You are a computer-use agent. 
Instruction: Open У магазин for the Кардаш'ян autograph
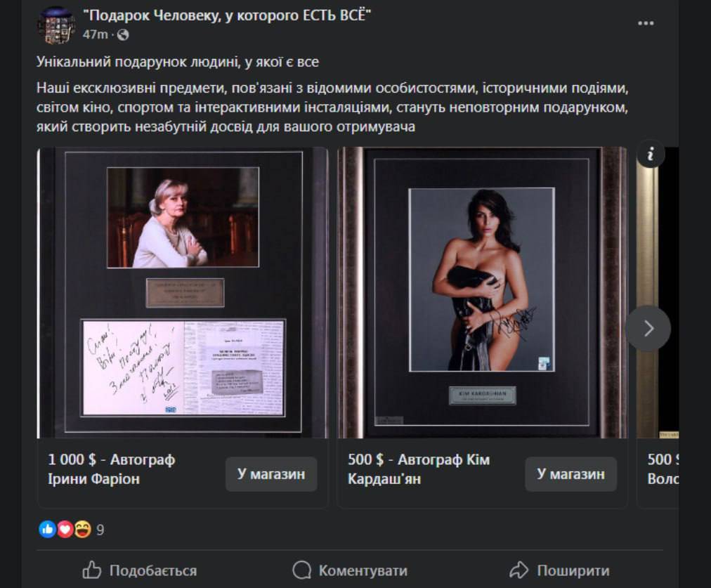571,473
